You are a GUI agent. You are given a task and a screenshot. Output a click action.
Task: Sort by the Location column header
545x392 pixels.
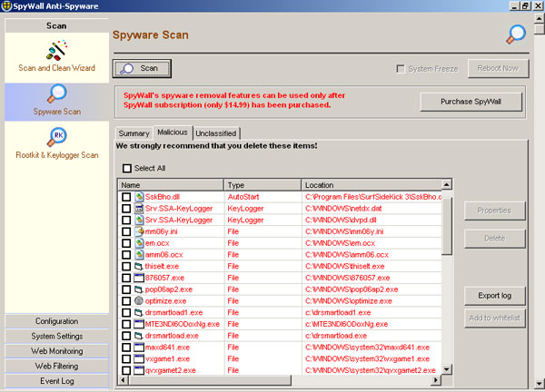(x=372, y=185)
